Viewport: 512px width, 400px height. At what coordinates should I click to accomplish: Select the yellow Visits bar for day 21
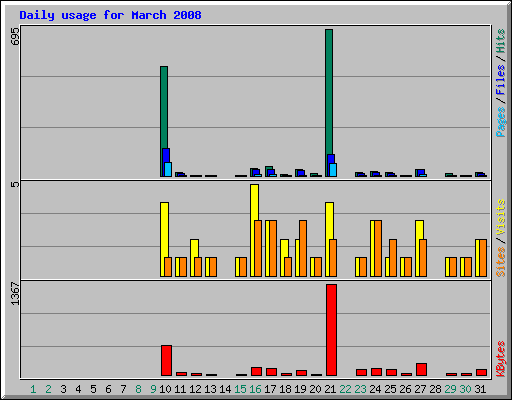click(329, 220)
